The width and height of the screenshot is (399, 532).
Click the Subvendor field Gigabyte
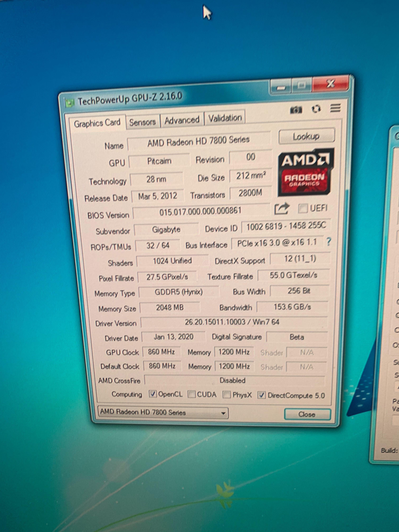pos(166,229)
